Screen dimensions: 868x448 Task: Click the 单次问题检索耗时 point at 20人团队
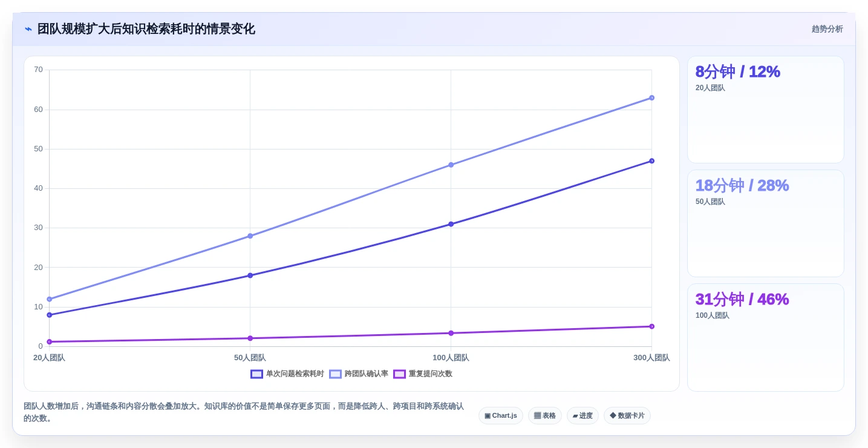50,315
